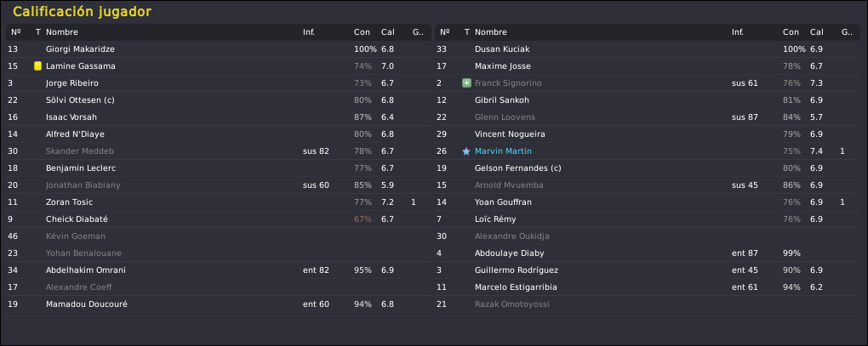Sort left table by Con column header

point(362,32)
